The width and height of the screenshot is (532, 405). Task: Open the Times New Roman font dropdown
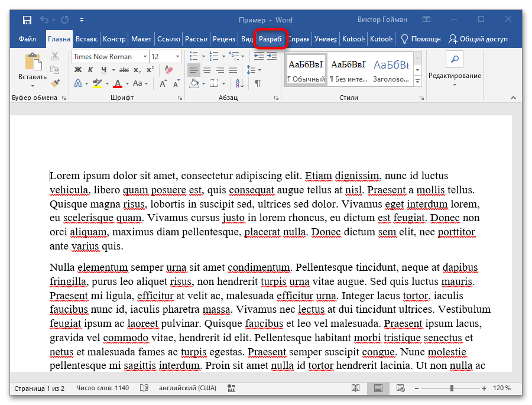[145, 57]
